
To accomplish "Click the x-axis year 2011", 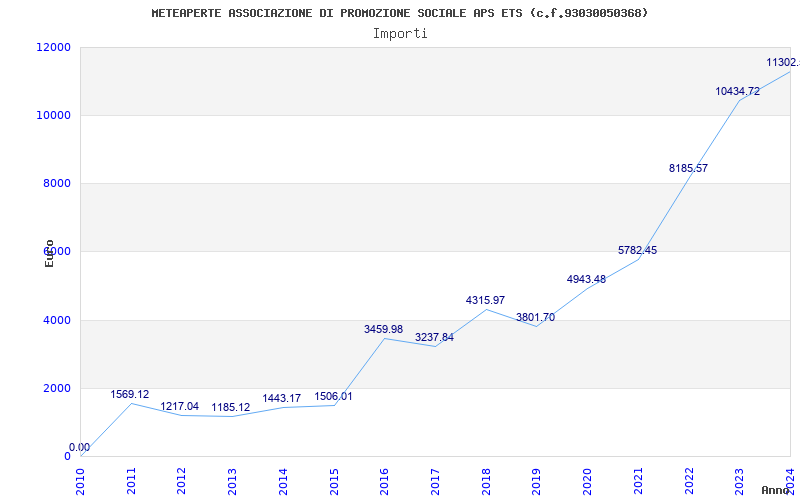I will click(131, 481).
